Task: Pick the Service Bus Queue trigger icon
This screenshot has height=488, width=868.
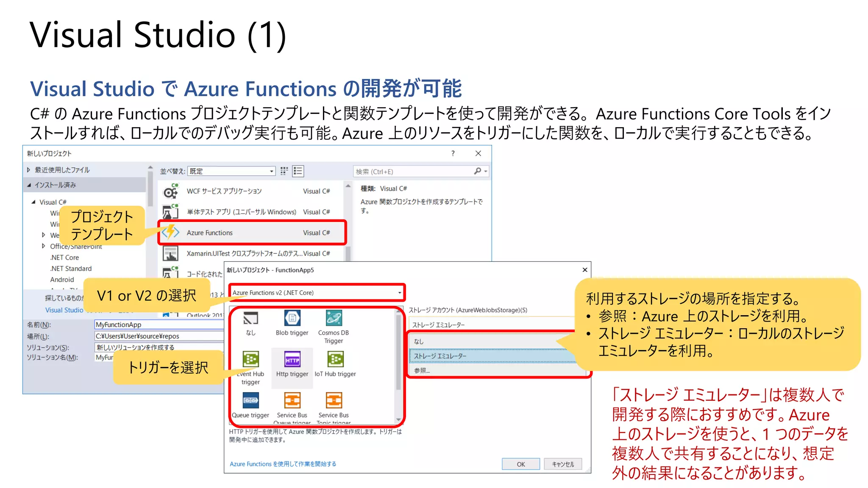Action: click(x=292, y=400)
